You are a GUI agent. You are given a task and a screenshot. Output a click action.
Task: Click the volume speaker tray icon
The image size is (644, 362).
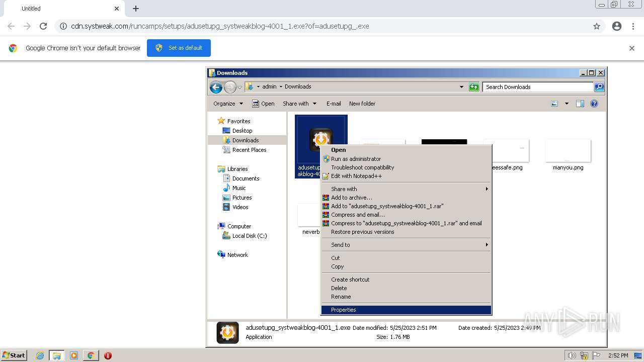(572, 355)
